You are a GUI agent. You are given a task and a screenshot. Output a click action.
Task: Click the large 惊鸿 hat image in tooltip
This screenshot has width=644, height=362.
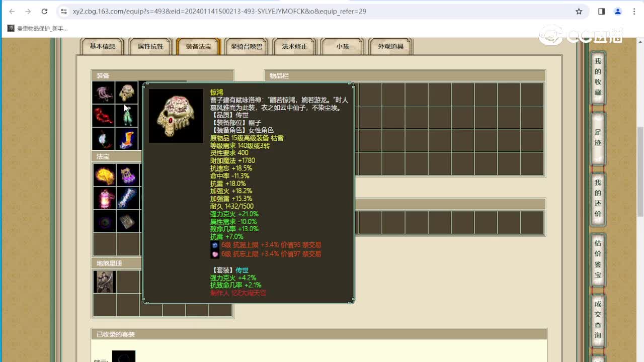(x=176, y=116)
